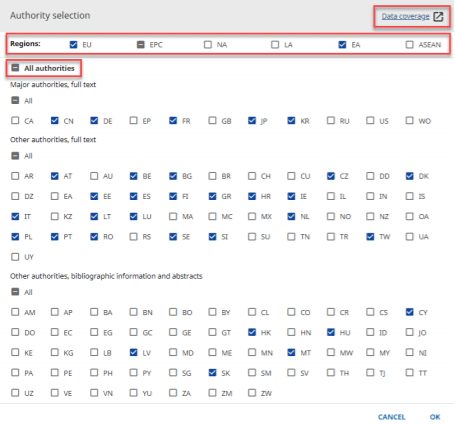This screenshot has width=455, height=425.
Task: Uncheck the EE authority checkbox
Action: tap(94, 196)
